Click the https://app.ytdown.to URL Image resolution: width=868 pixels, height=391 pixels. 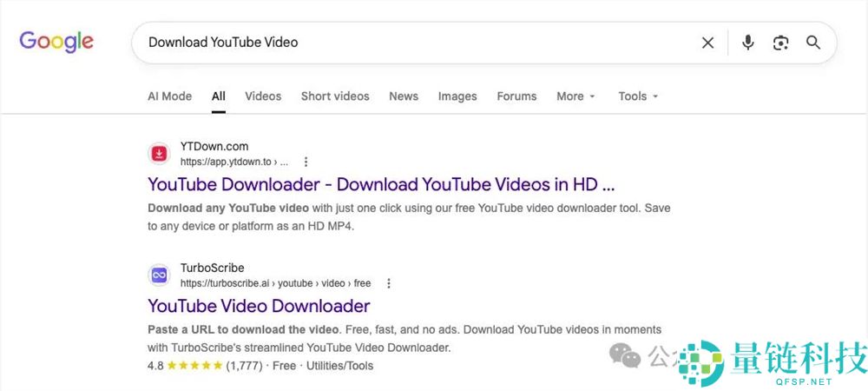[x=234, y=162]
